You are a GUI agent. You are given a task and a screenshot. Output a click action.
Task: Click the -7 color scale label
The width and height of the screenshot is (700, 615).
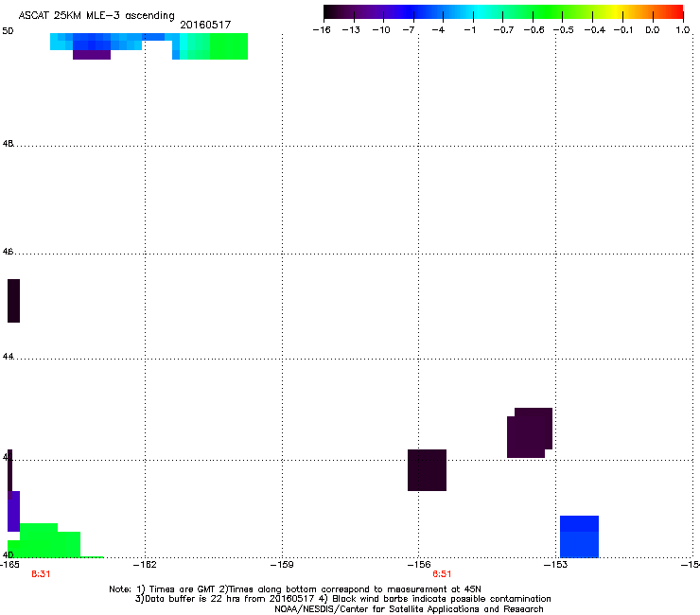tap(409, 30)
